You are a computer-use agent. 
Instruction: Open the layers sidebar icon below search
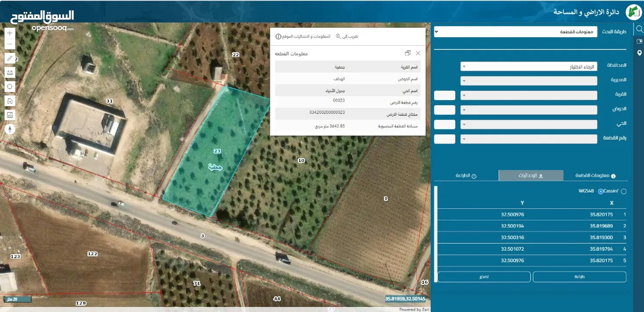[639, 41]
